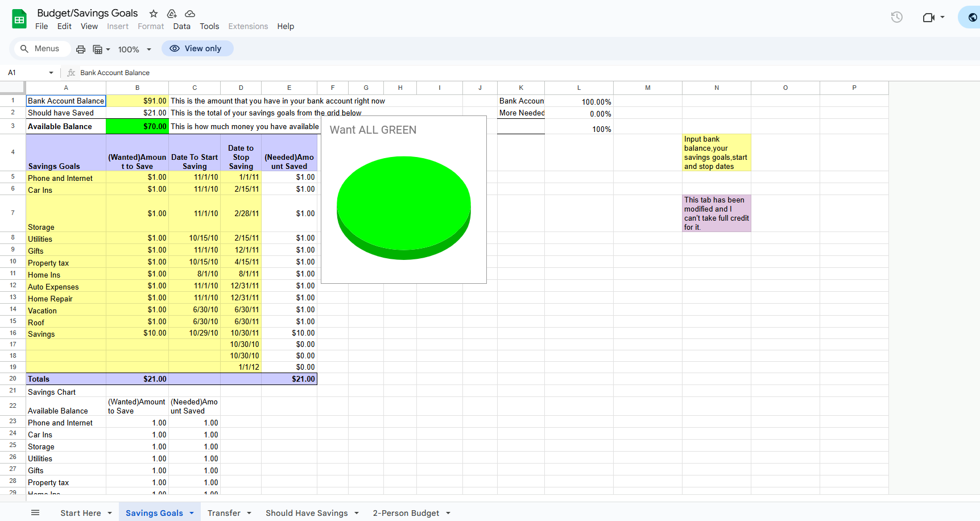The height and width of the screenshot is (521, 980).
Task: Switch to the Transfer sheet tab
Action: 224,513
